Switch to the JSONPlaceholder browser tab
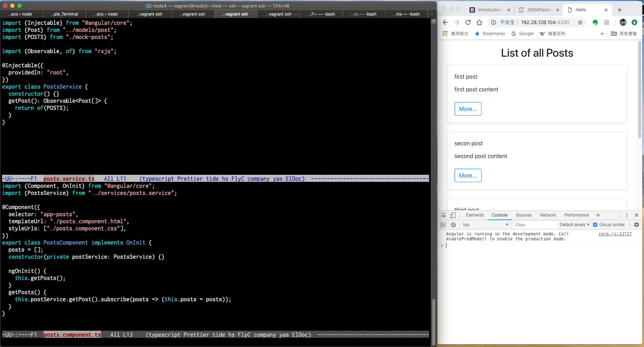The height and width of the screenshot is (347, 644). pos(535,10)
